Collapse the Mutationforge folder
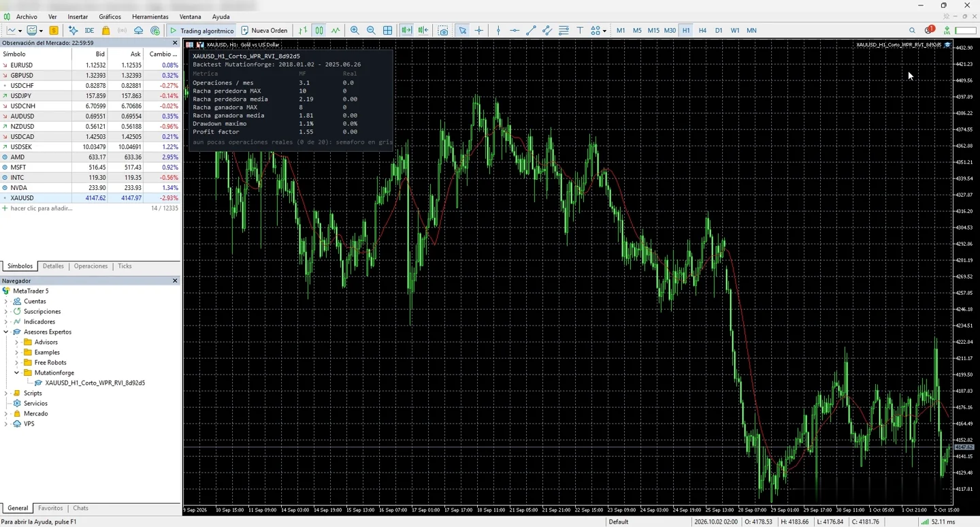 click(x=17, y=373)
